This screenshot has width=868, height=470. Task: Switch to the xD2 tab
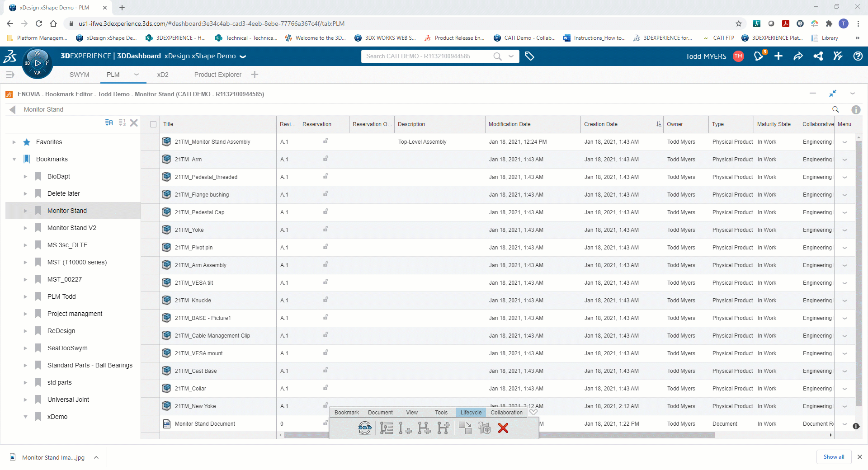(x=163, y=75)
